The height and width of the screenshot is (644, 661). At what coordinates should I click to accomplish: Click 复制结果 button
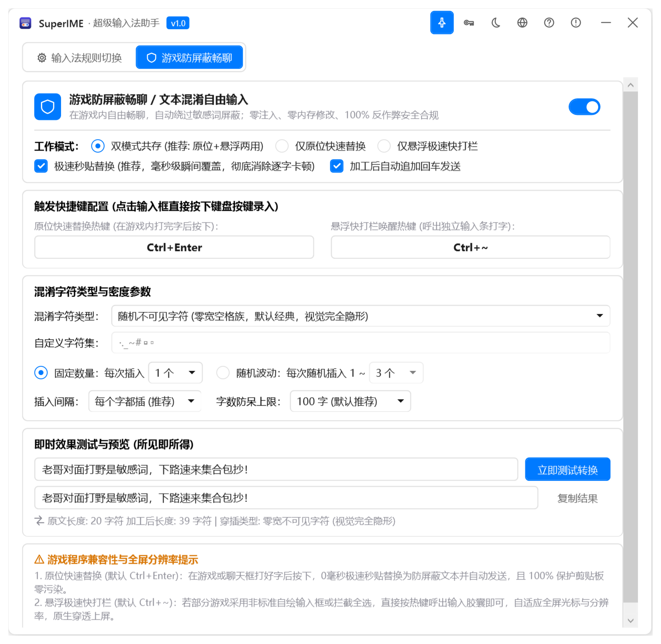point(578,498)
